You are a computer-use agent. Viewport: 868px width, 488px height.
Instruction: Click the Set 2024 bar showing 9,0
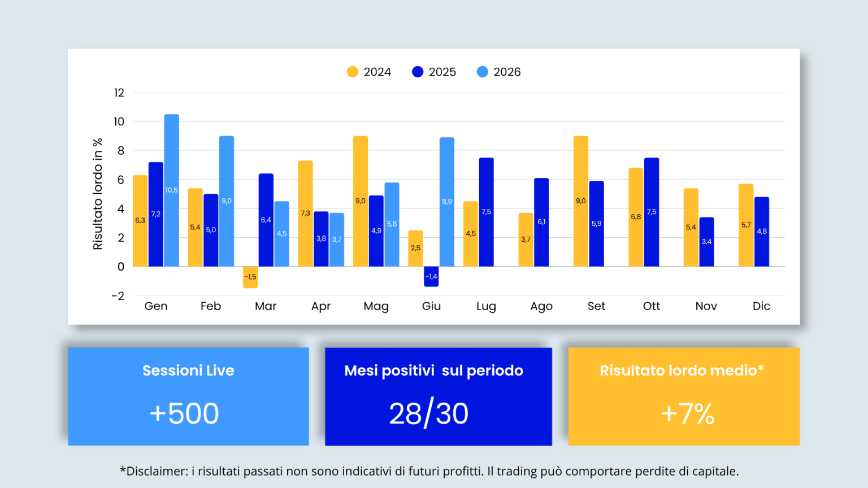581,201
